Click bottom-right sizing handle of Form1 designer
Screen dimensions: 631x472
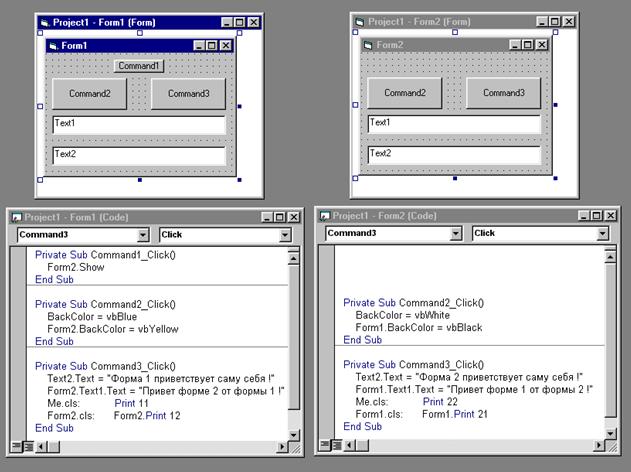[240, 180]
